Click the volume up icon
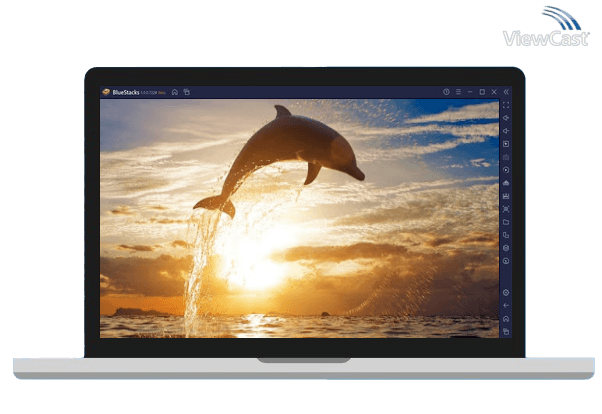Image resolution: width=602 pixels, height=414 pixels. (506, 118)
